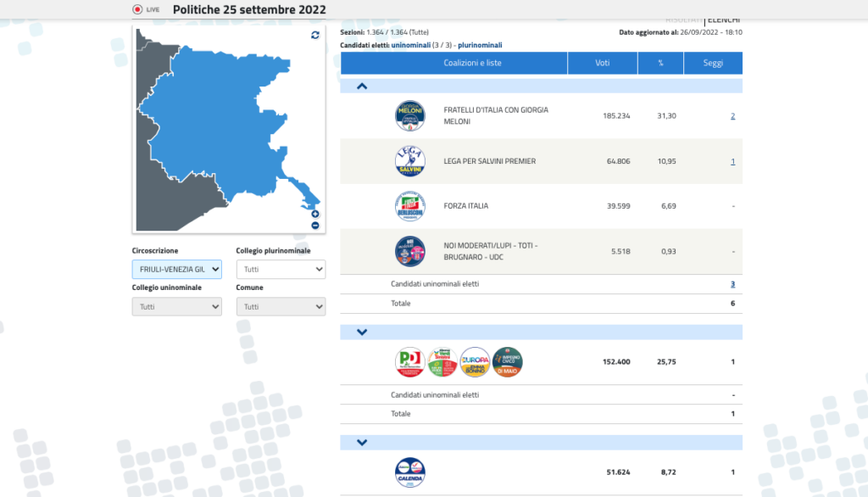Click the % column header

click(x=660, y=63)
